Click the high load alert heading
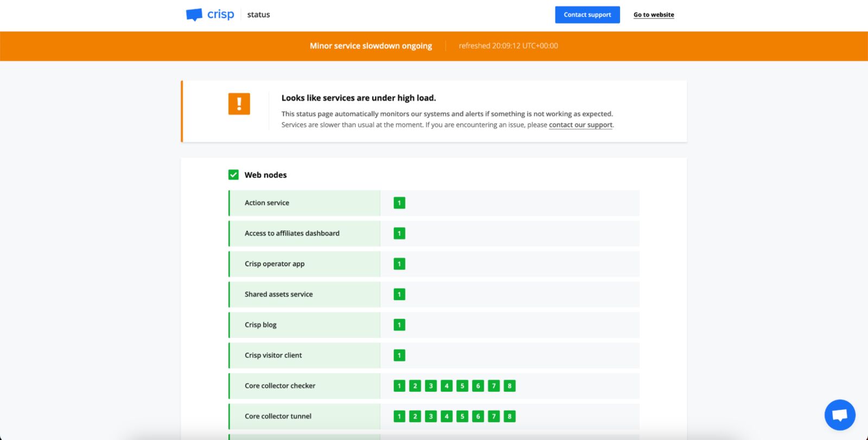This screenshot has width=868, height=440. click(x=359, y=98)
